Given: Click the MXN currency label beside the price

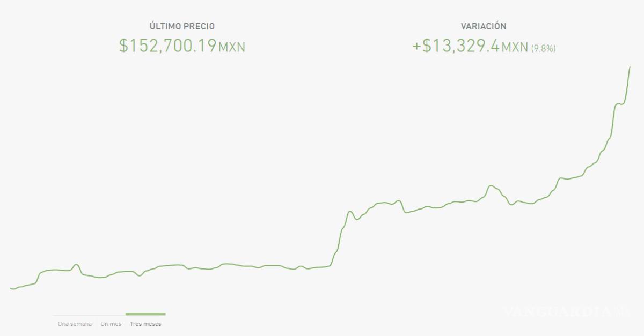Looking at the screenshot, I should [x=233, y=48].
